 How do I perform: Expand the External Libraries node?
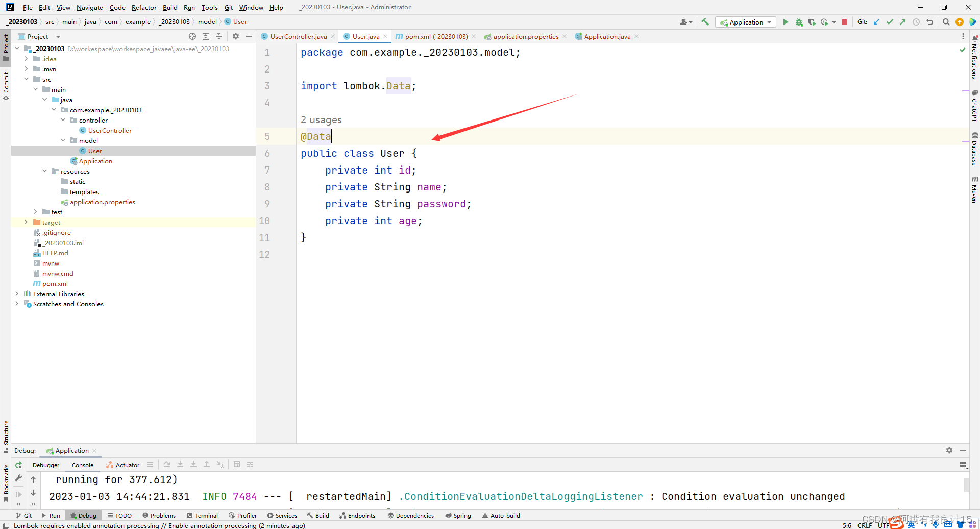17,294
